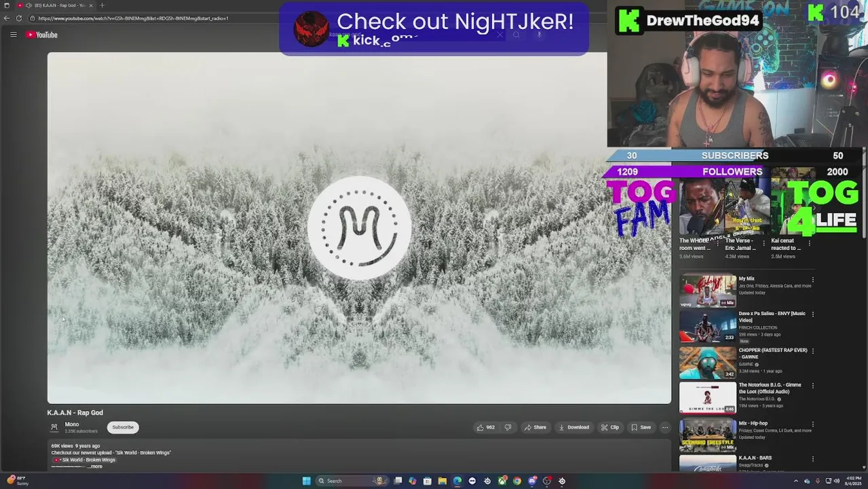This screenshot has width=868, height=489.
Task: Open the Xbox app in the taskbar
Action: click(502, 481)
